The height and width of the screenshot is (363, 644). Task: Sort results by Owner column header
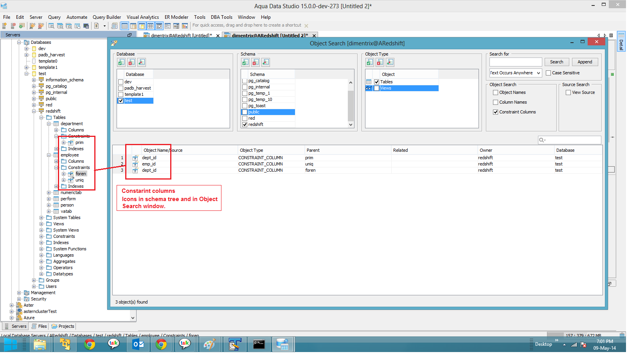pos(516,150)
